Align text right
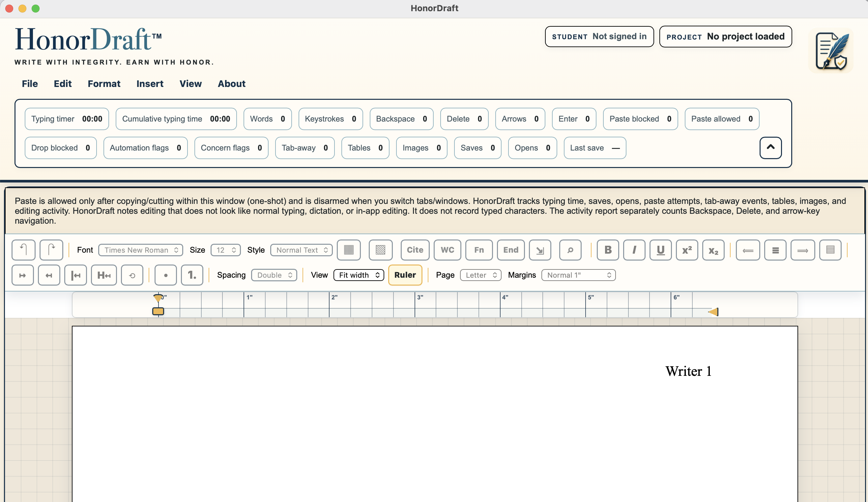The height and width of the screenshot is (502, 868). (802, 250)
